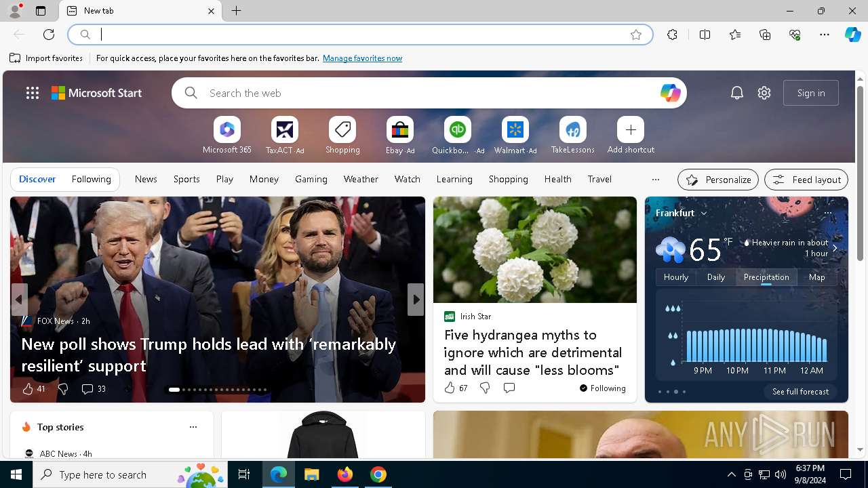
Task: Open the News category
Action: tap(146, 179)
